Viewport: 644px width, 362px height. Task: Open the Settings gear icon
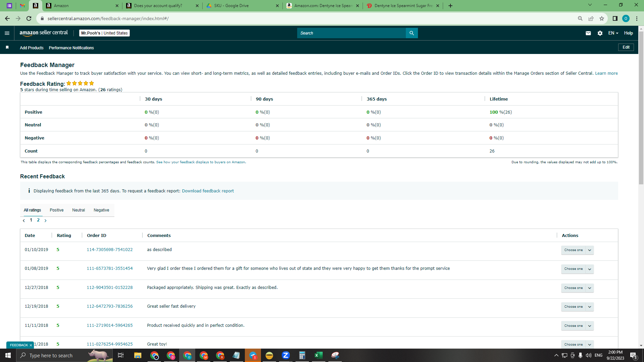coord(600,33)
